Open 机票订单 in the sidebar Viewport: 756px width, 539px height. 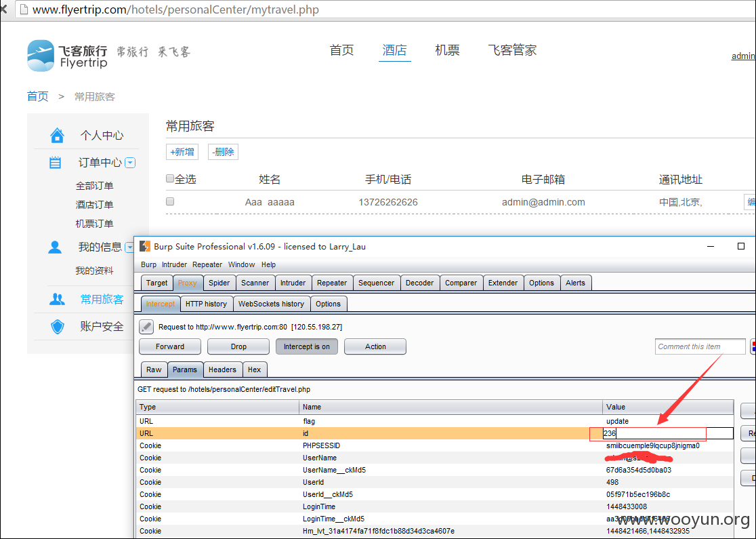(x=95, y=224)
